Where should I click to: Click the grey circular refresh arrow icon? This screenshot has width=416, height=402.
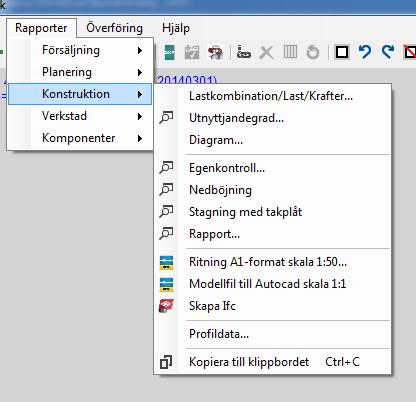pos(313,52)
